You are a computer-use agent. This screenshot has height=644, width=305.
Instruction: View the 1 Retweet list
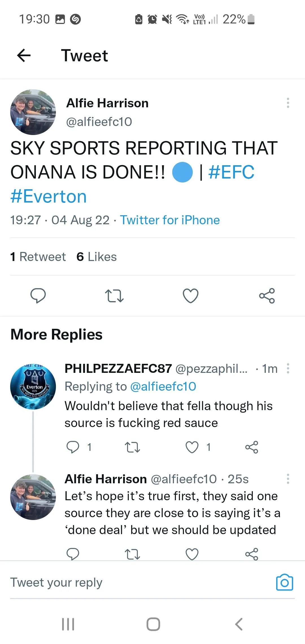[38, 257]
